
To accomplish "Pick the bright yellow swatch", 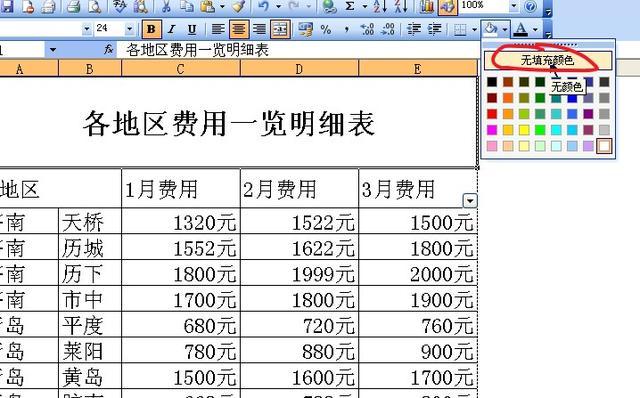I will point(524,130).
